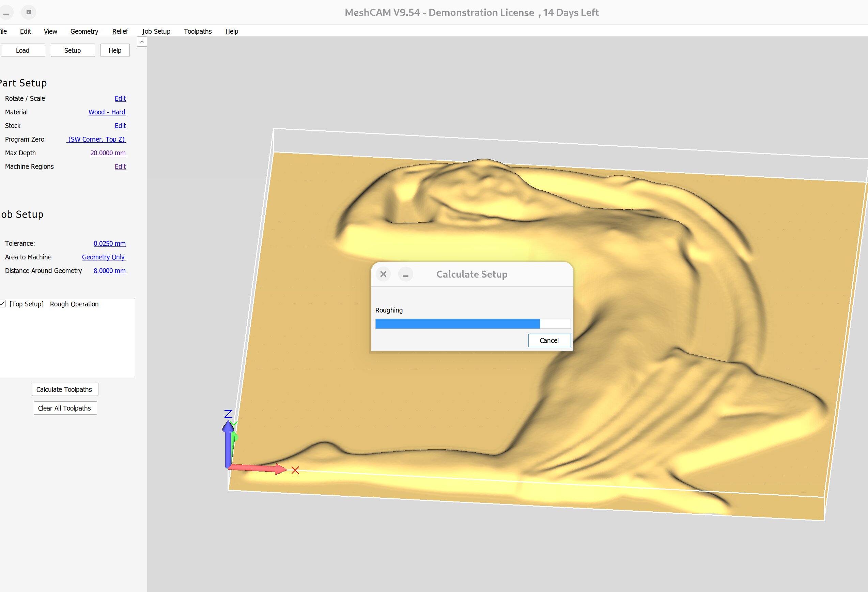868x592 pixels.
Task: Open the Toolpaths menu
Action: pyautogui.click(x=198, y=31)
